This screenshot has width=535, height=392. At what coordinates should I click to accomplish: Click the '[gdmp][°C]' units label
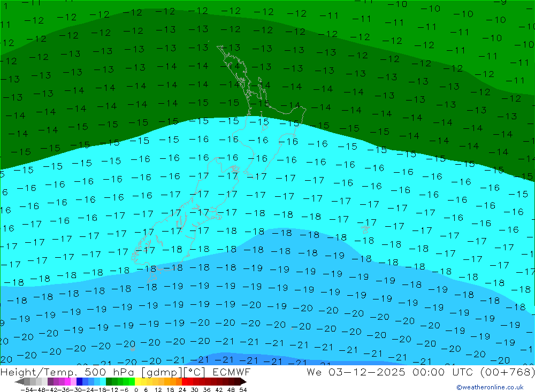[x=173, y=372]
